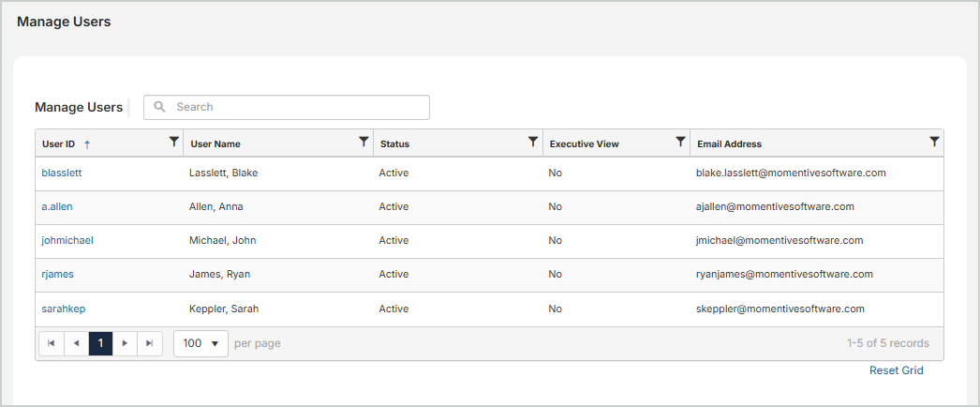Click the Status column filter icon

point(533,142)
